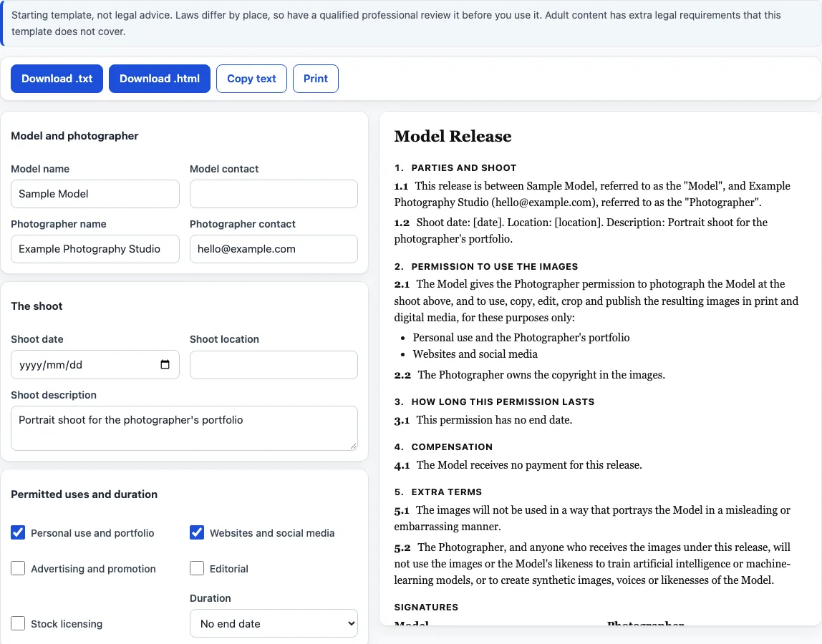Click 'Model and photographer' section heading

coord(74,136)
